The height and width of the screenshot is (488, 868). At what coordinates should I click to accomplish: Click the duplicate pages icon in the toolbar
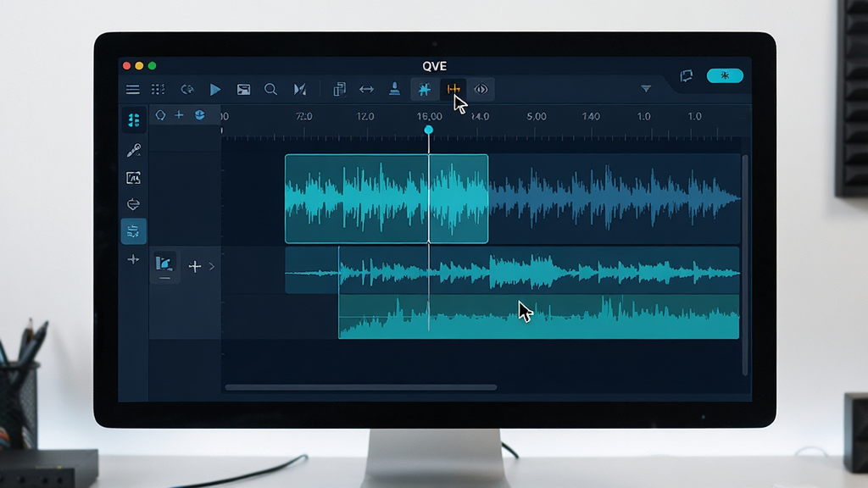(x=339, y=89)
